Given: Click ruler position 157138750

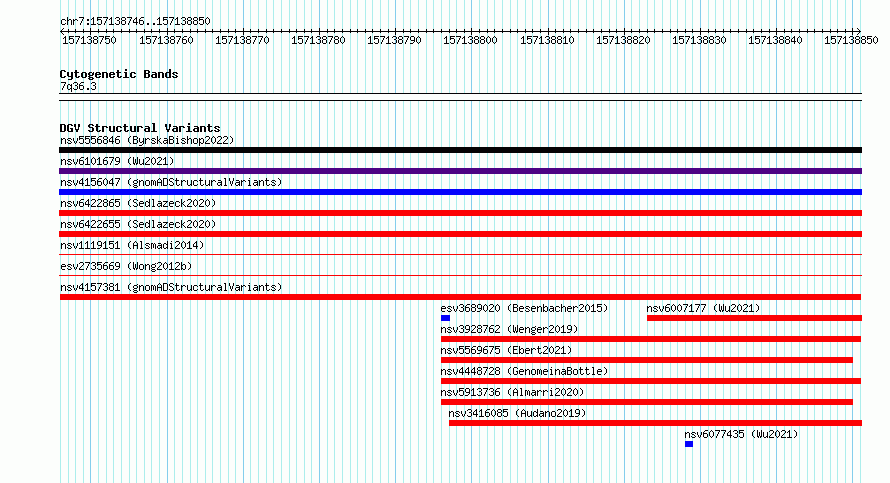Looking at the screenshot, I should 89,40.
